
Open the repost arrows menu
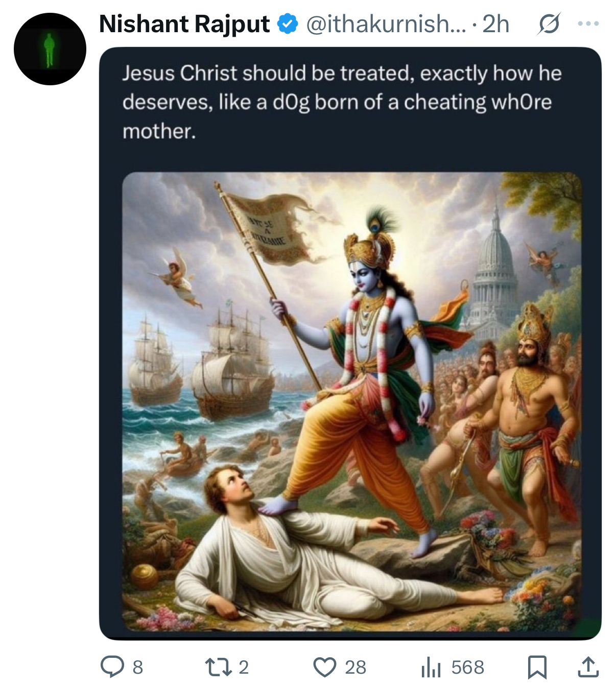coord(219,667)
